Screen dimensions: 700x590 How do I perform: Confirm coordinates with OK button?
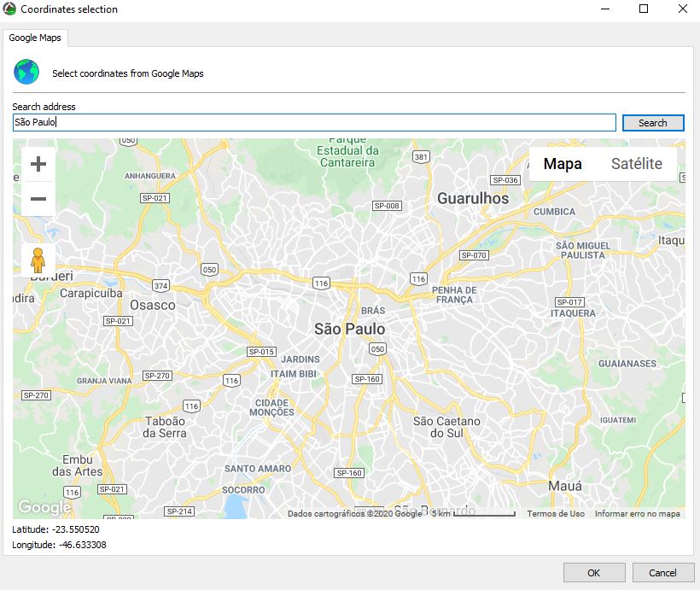(594, 573)
